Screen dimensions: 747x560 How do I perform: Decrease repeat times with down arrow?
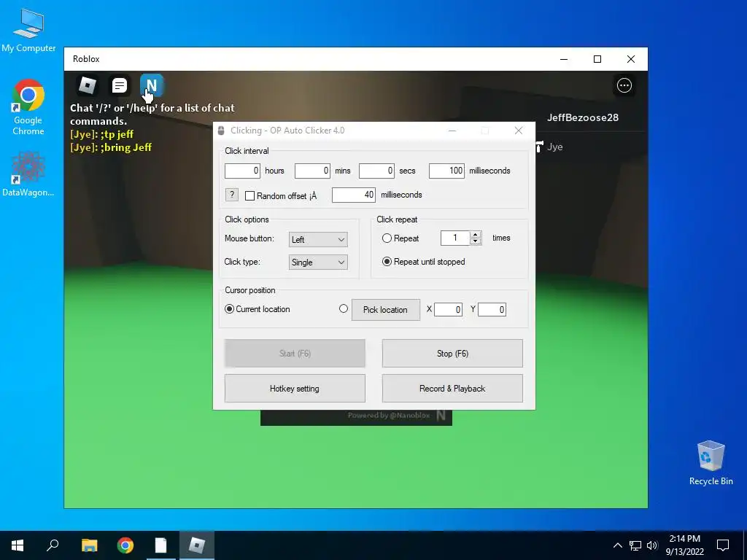(x=475, y=241)
